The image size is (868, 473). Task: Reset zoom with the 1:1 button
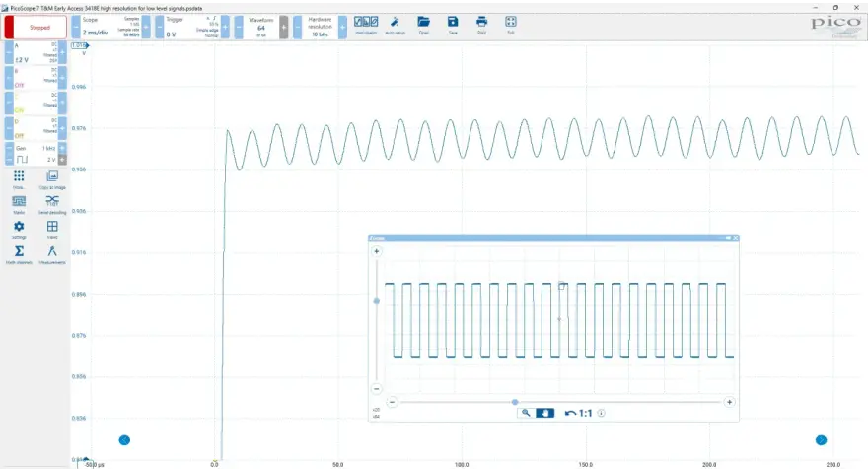tap(578, 413)
